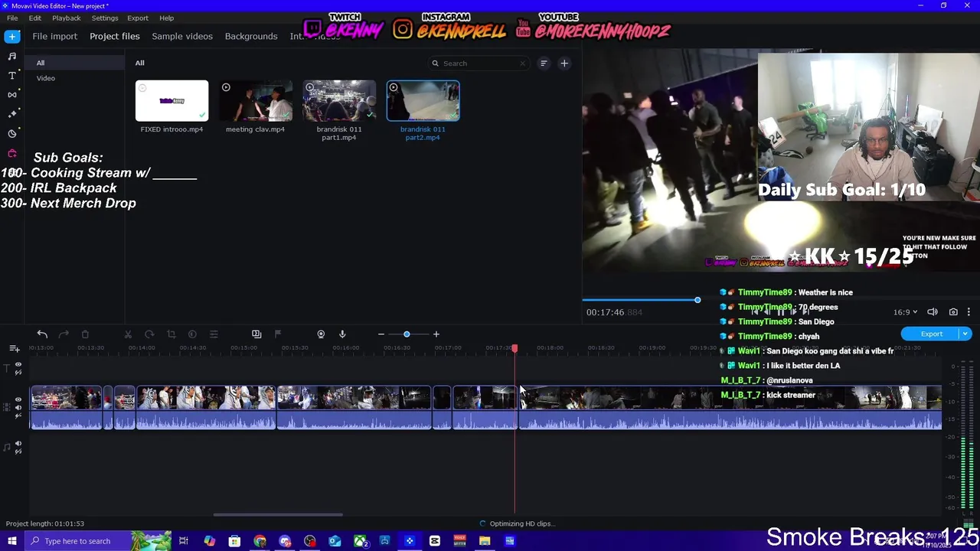Click the add media plus icon
This screenshot has width=980, height=551.
pos(564,64)
